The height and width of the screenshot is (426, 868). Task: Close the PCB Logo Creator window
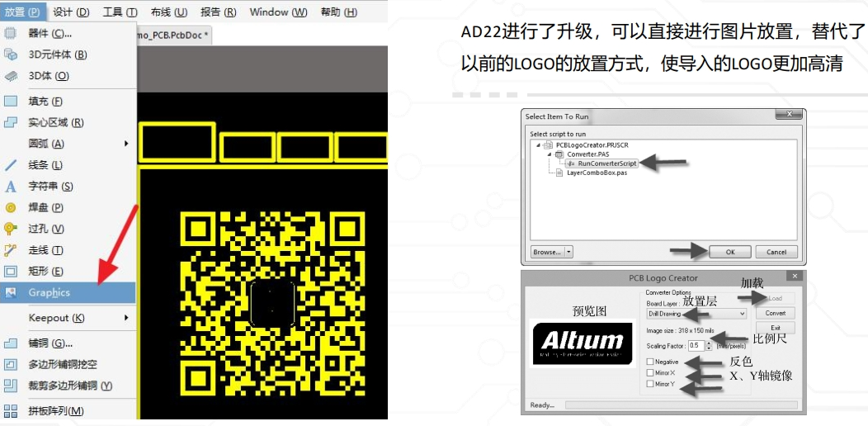pyautogui.click(x=795, y=276)
